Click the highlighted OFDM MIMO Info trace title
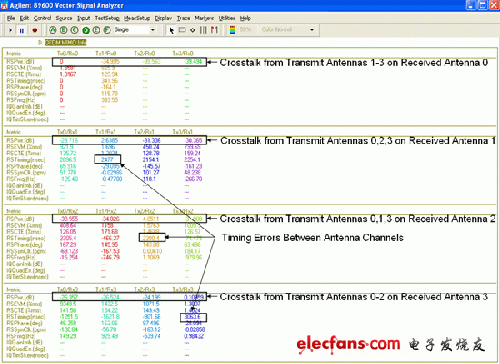The height and width of the screenshot is (364, 500). click(x=66, y=42)
